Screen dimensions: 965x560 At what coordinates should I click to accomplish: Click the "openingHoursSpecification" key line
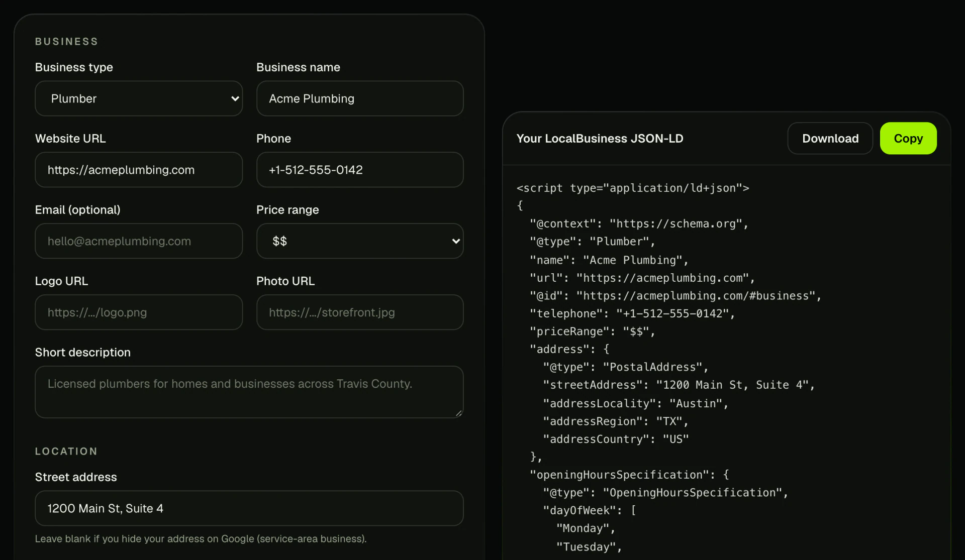[629, 475]
